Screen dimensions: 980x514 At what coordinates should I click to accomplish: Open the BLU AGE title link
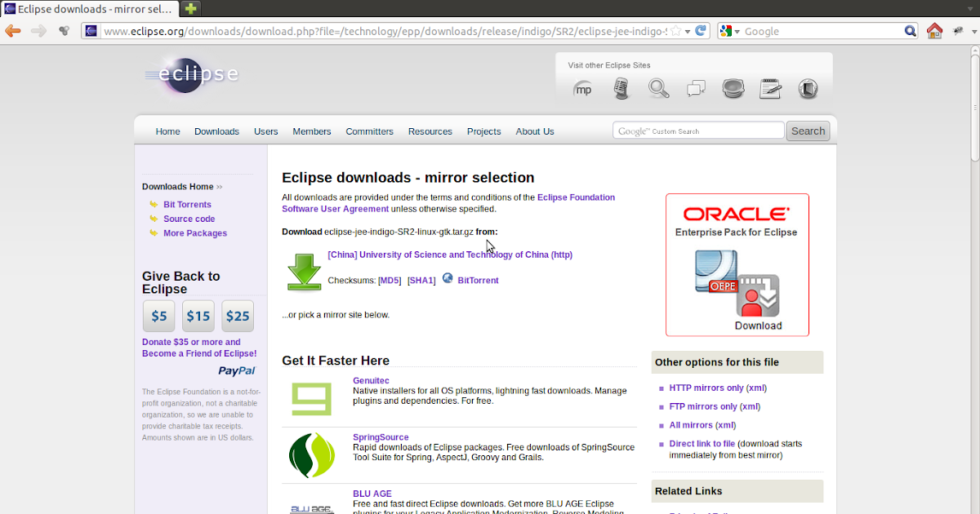click(372, 494)
